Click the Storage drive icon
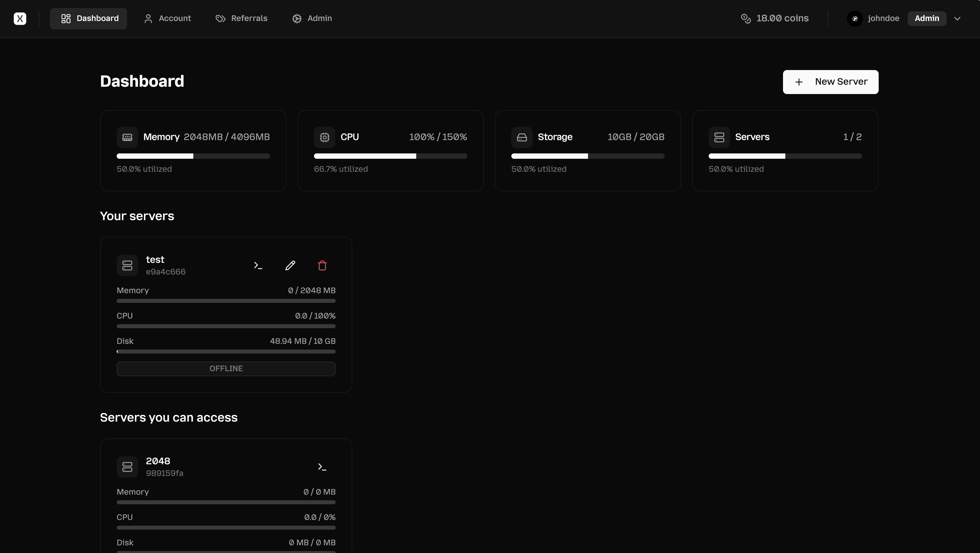This screenshot has width=980, height=553. [x=522, y=137]
